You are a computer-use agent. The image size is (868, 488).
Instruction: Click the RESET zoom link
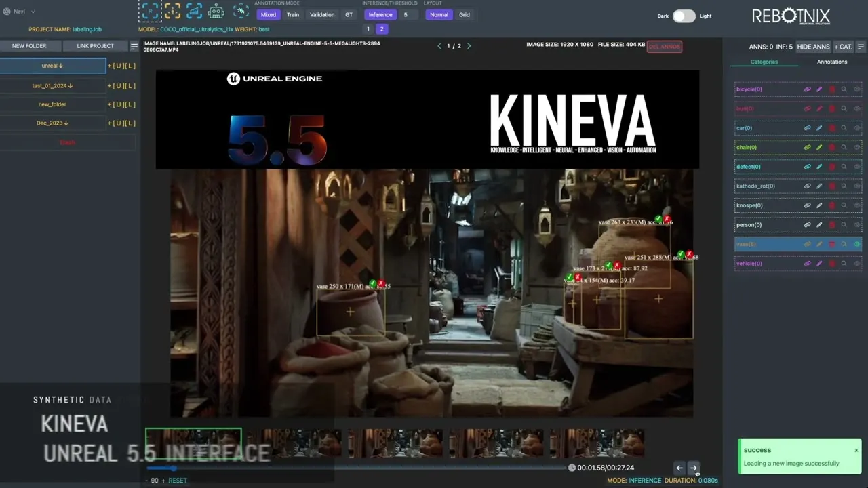point(178,481)
